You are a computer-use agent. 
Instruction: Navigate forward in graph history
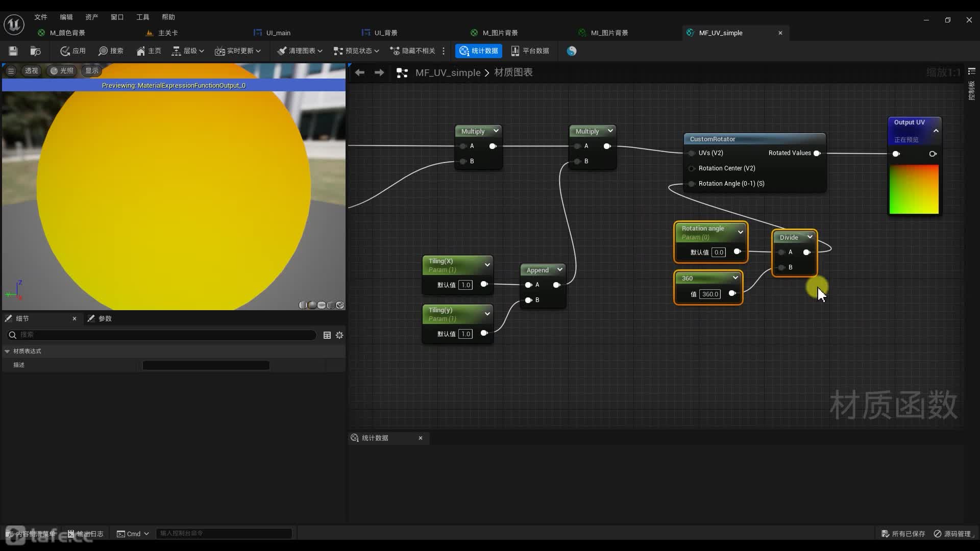tap(379, 72)
